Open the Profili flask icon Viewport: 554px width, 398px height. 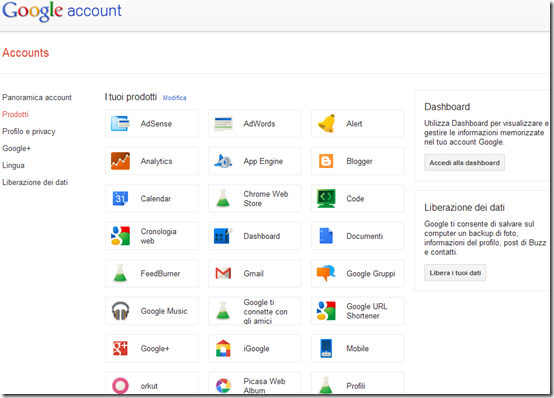(326, 385)
